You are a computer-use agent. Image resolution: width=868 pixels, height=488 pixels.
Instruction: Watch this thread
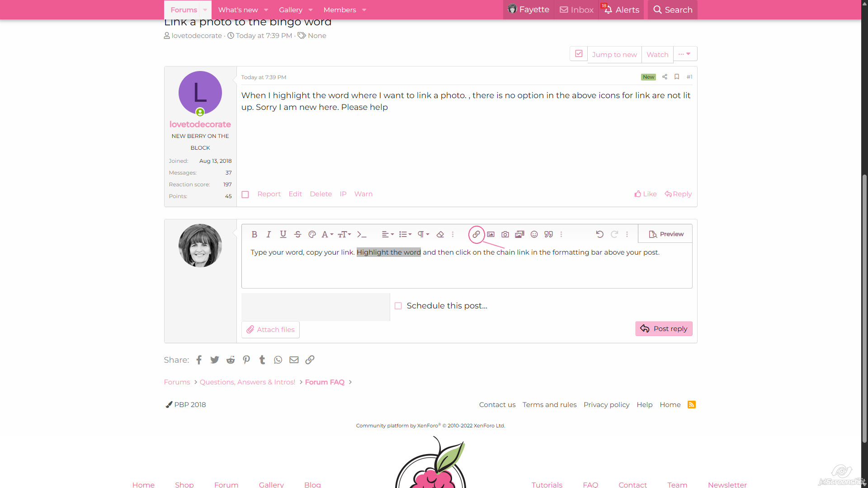[x=657, y=54]
